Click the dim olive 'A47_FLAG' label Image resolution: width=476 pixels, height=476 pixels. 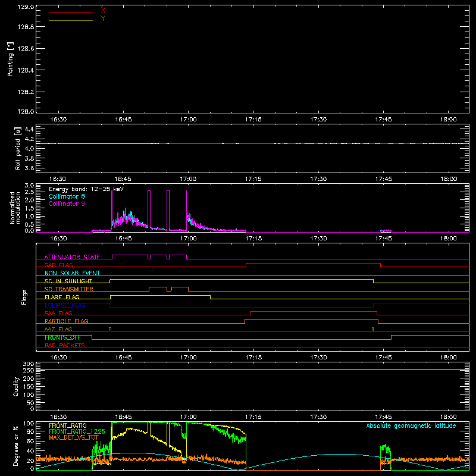58,329
